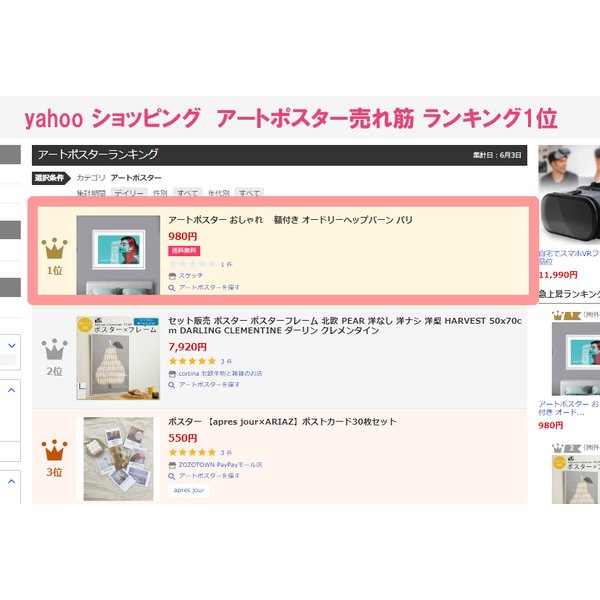Image resolution: width=600 pixels, height=600 pixels.
Task: Click the bronze crown icon for 3位
Action: (x=54, y=450)
